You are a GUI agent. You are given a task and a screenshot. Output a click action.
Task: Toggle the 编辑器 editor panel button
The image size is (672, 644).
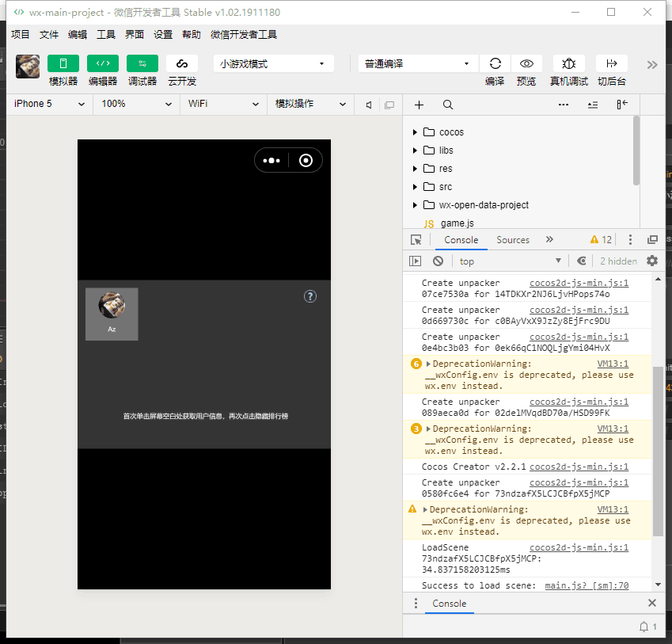click(103, 63)
